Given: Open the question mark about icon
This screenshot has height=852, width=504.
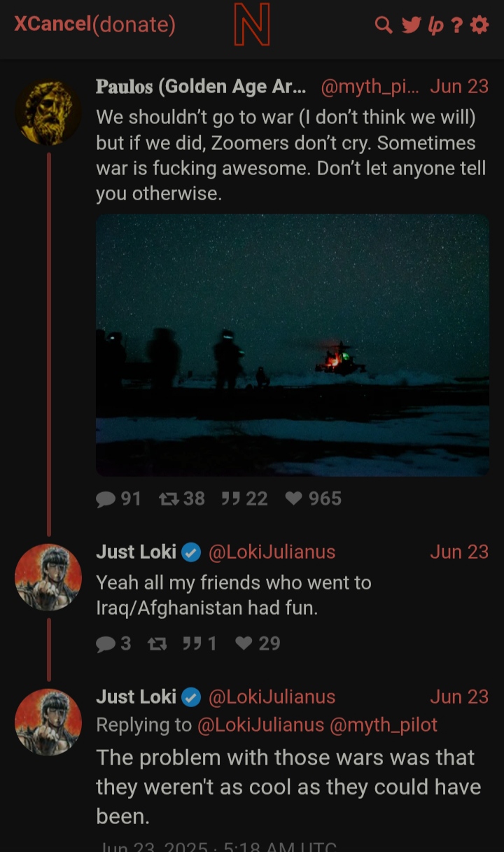Looking at the screenshot, I should 456,25.
